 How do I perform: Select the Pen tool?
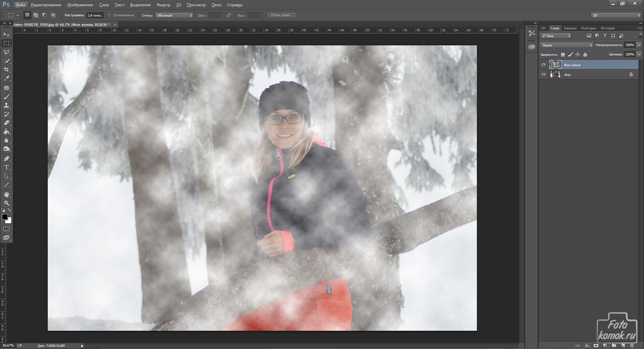pos(6,158)
